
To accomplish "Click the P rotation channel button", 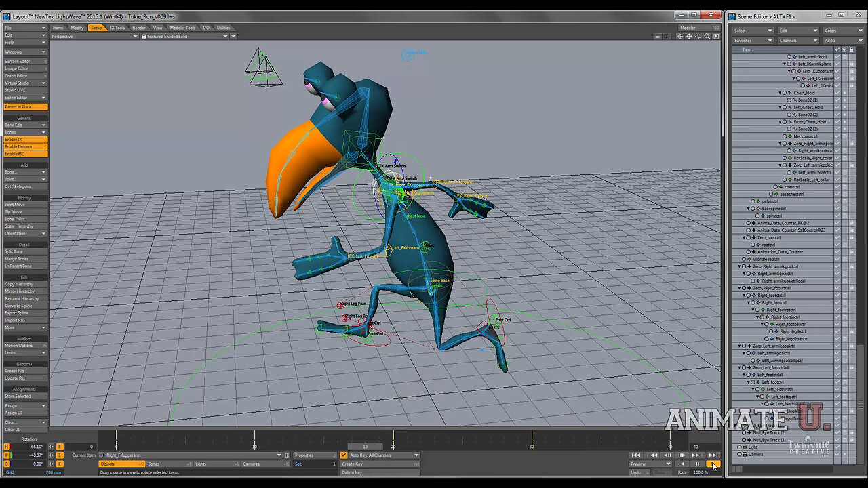I will tap(7, 455).
